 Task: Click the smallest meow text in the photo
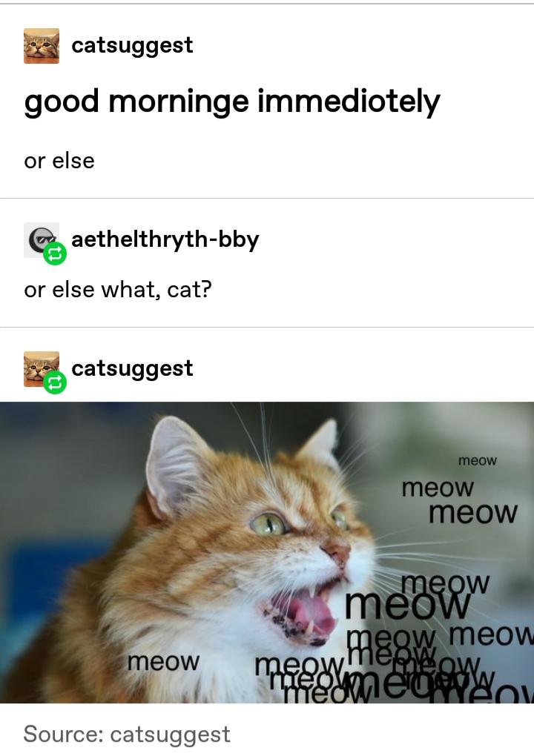(477, 461)
